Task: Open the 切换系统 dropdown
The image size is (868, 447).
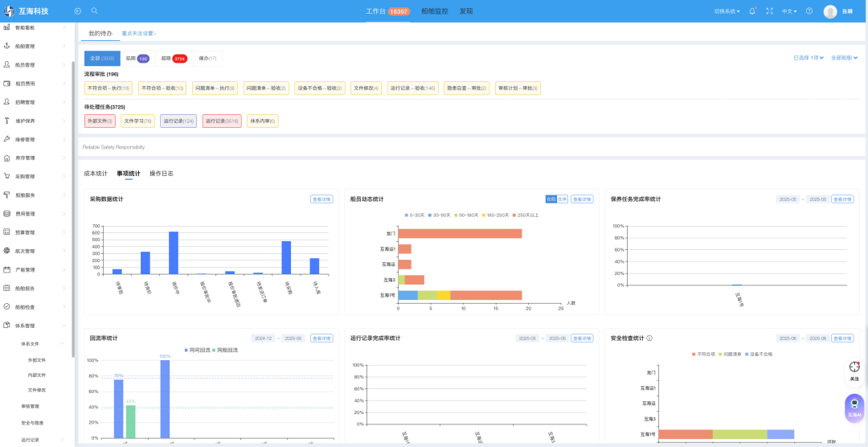Action: (x=727, y=11)
